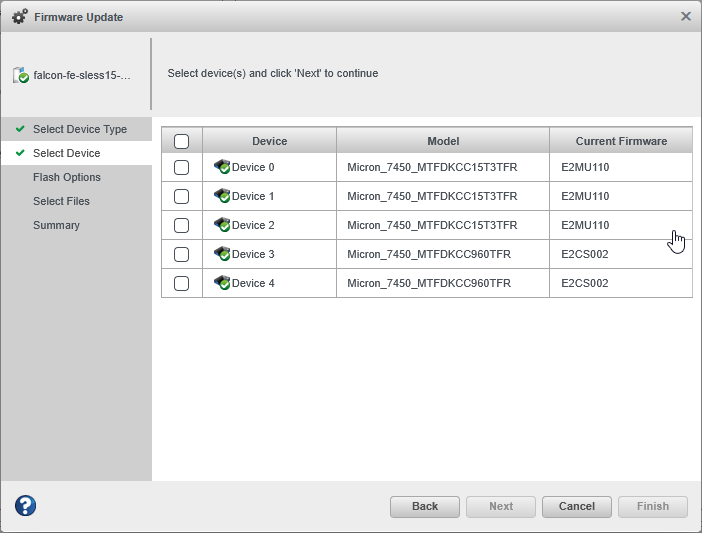The image size is (702, 533).
Task: Cancel the firmware update wizard
Action: point(577,506)
